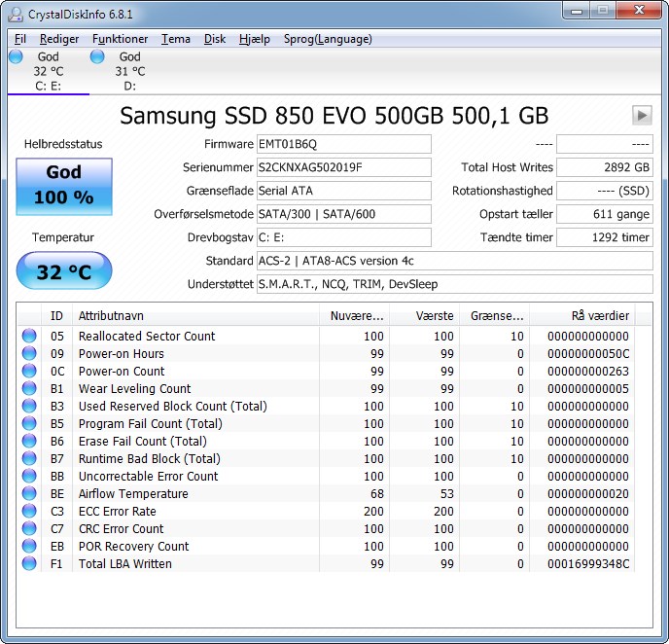The height and width of the screenshot is (644, 669).
Task: Click the Grænseflade field Serial ATA
Action: (x=344, y=191)
